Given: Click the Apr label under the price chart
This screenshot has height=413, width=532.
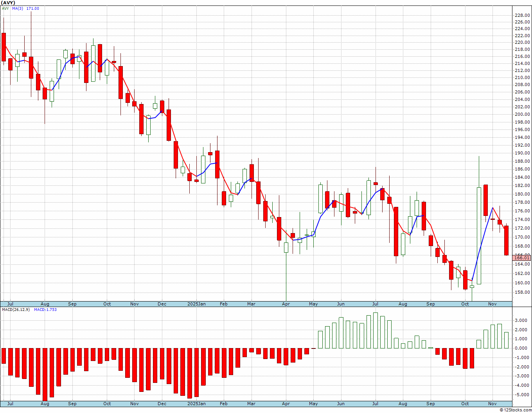Looking at the screenshot, I should coord(286,304).
